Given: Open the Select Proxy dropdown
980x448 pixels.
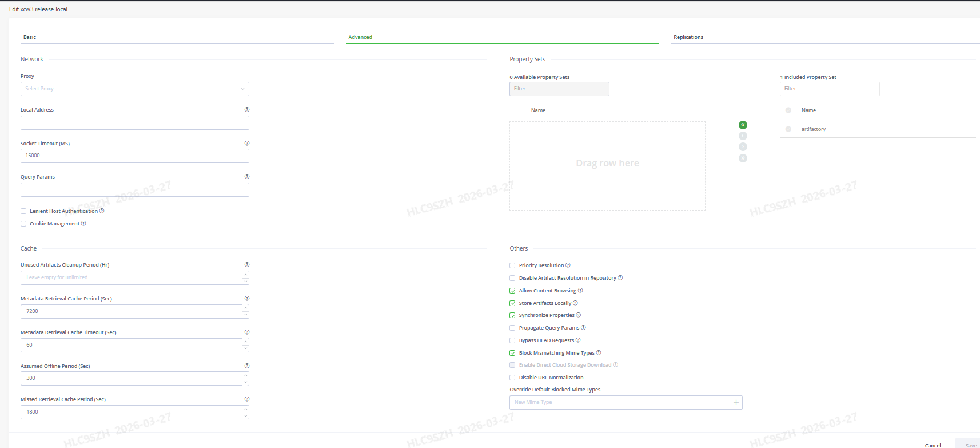Looking at the screenshot, I should tap(135, 89).
